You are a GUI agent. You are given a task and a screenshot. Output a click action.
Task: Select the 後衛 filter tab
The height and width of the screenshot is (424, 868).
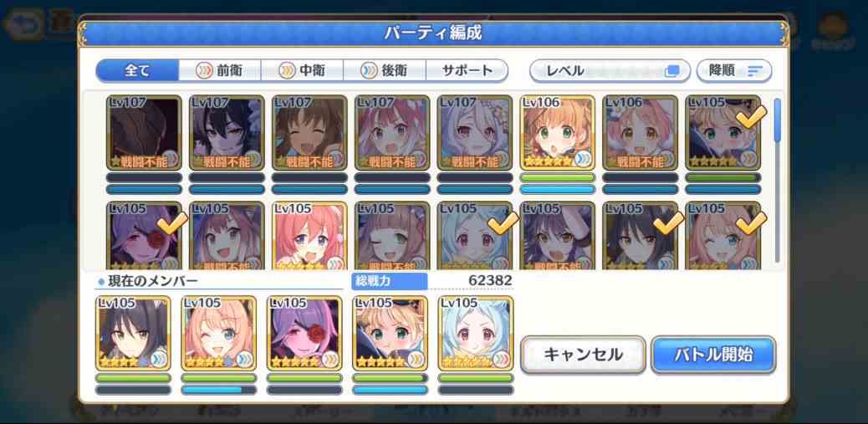385,71
